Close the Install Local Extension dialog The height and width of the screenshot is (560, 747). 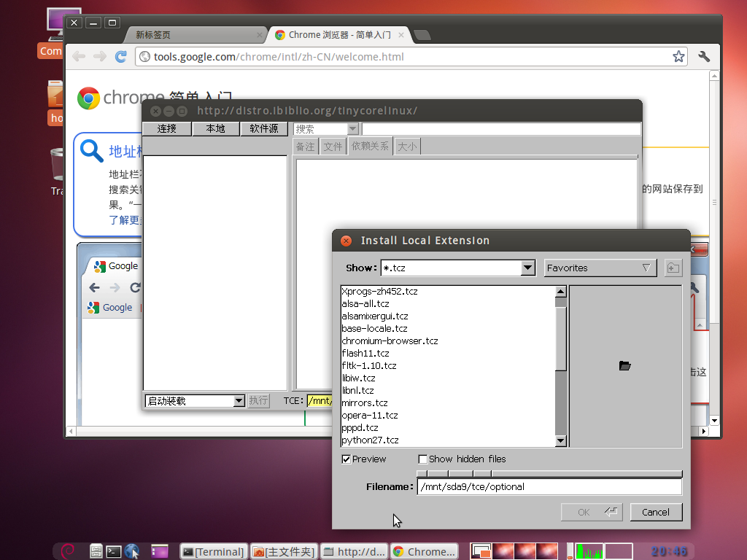tap(347, 241)
